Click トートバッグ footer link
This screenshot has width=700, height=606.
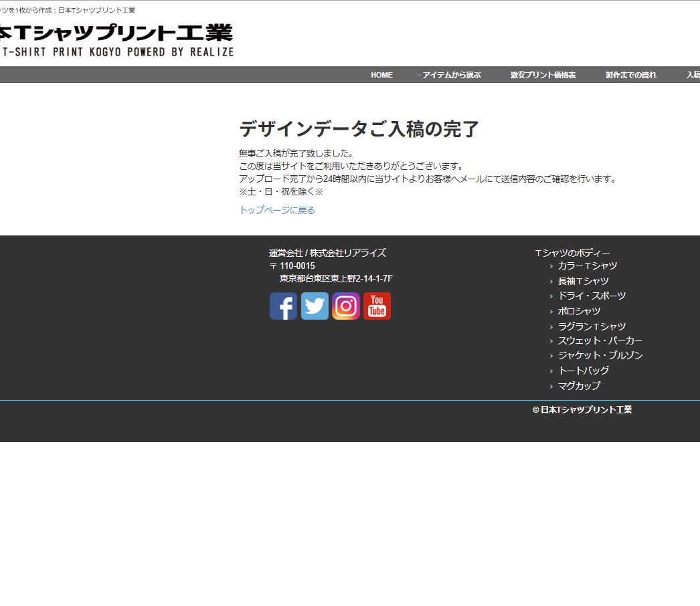point(583,371)
